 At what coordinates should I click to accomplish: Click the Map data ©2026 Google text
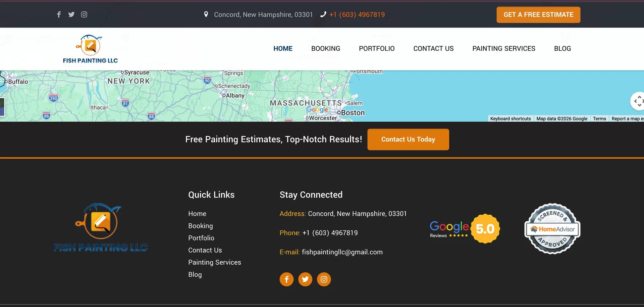click(562, 119)
